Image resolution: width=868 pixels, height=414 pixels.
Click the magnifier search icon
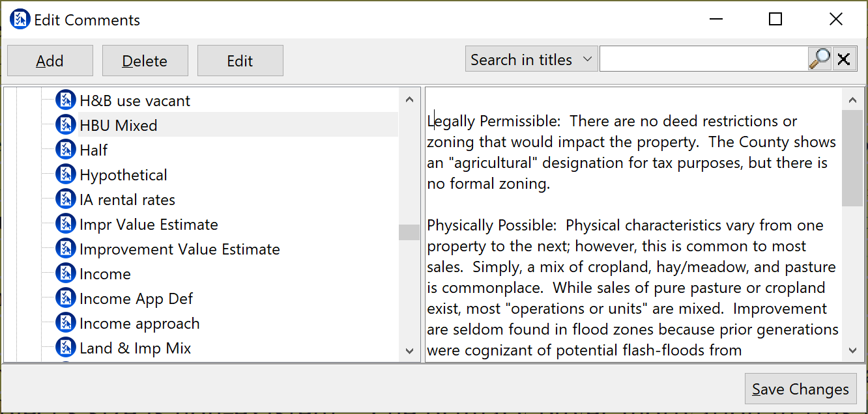tap(819, 59)
